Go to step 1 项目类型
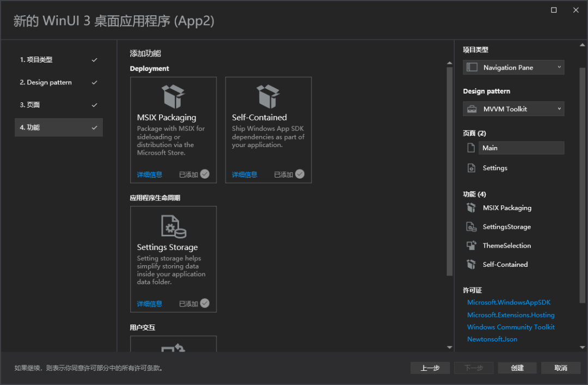The image size is (588, 385). pos(58,60)
